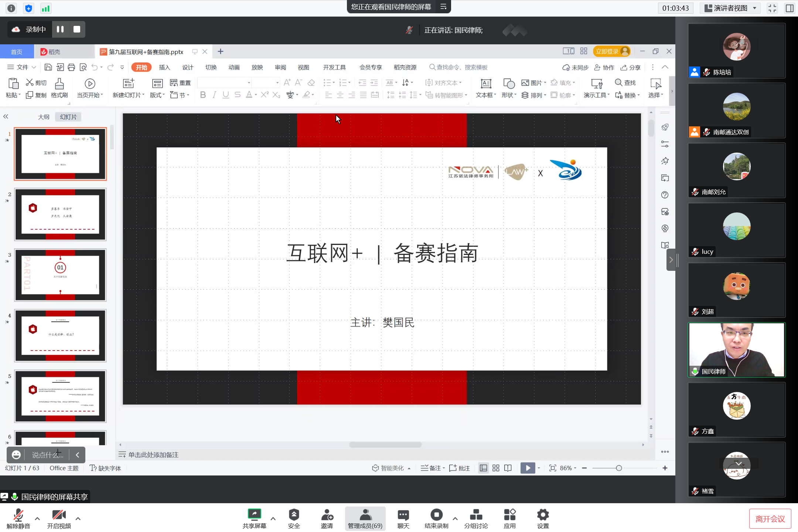
Task: Adjust the zoom slider handle
Action: click(619, 468)
